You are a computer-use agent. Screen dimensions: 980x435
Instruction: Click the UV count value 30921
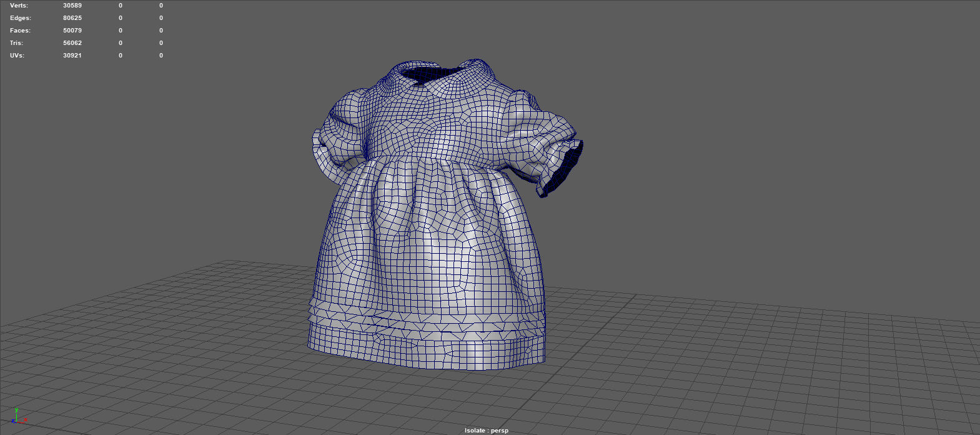coord(72,56)
